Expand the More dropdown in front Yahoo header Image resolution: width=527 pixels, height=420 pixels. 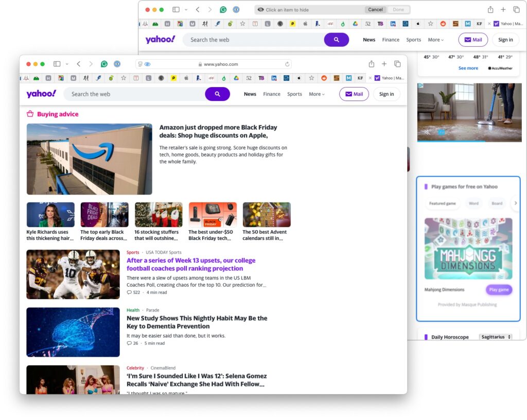[317, 94]
